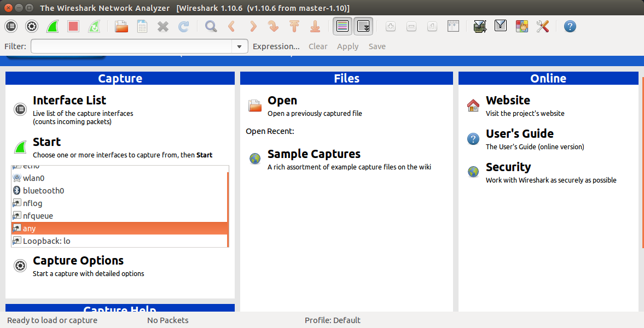The width and height of the screenshot is (644, 328).
Task: Select the nfqueue interface
Action: click(x=119, y=215)
